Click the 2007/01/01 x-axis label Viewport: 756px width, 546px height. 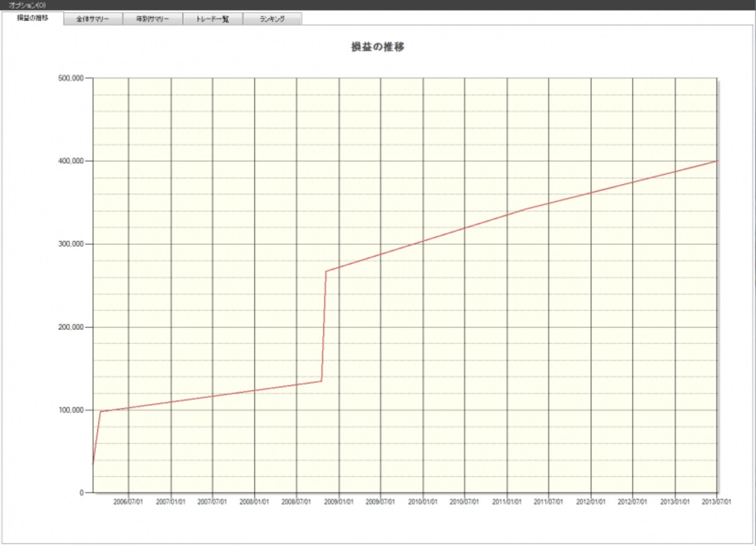click(171, 502)
